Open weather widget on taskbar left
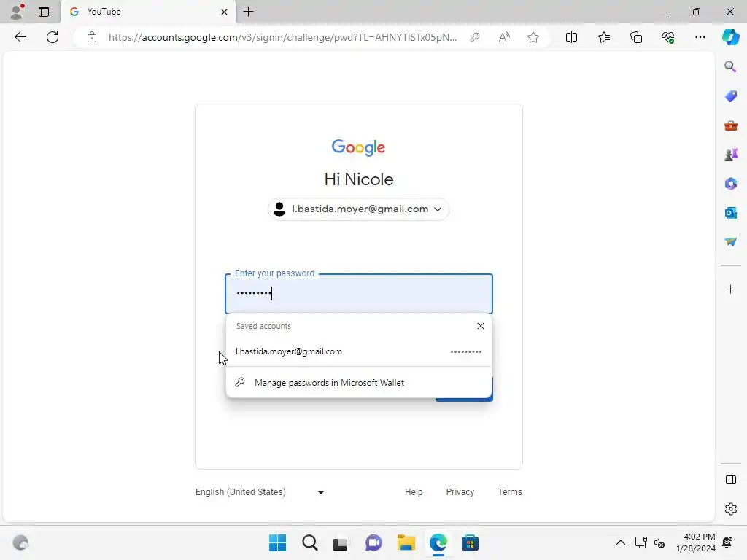 pos(20,542)
